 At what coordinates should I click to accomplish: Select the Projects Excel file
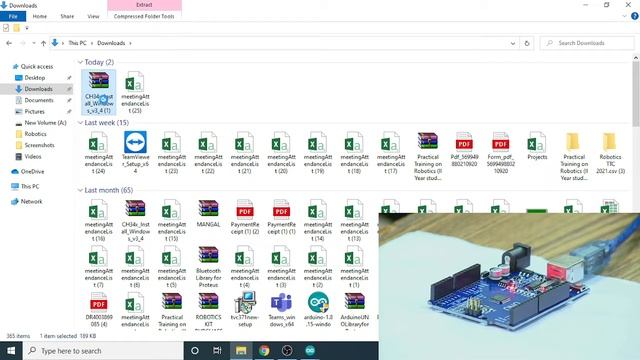[x=537, y=146]
